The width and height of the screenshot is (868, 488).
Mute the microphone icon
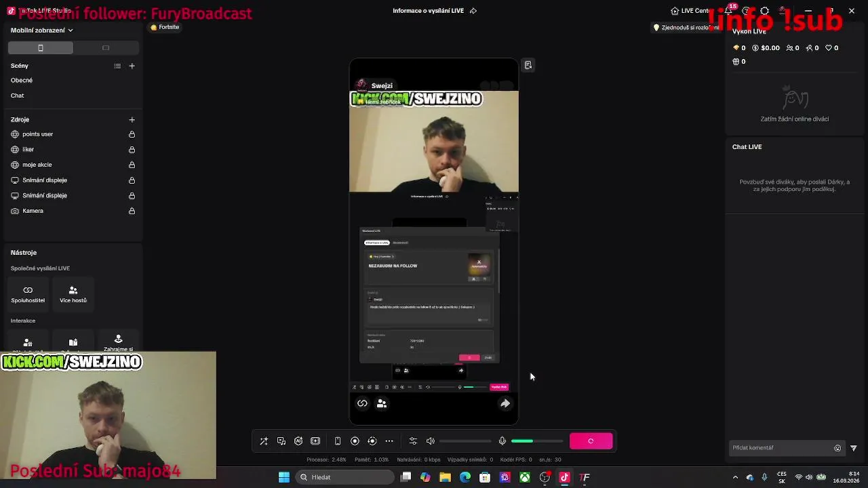pos(502,441)
